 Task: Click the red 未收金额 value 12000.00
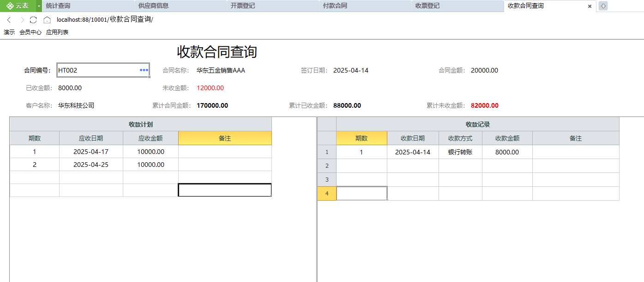tap(210, 88)
